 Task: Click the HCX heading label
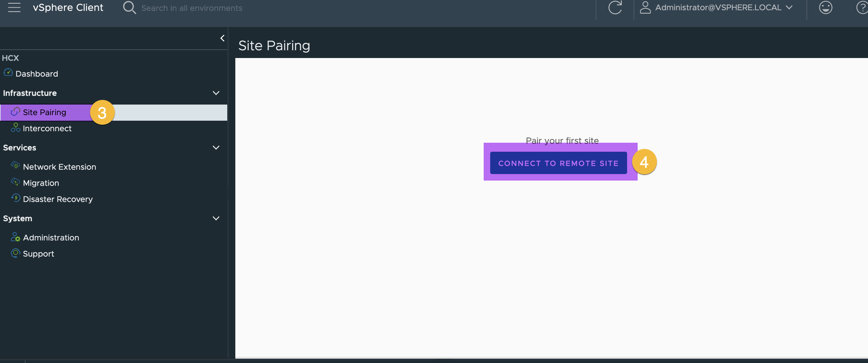[11, 58]
